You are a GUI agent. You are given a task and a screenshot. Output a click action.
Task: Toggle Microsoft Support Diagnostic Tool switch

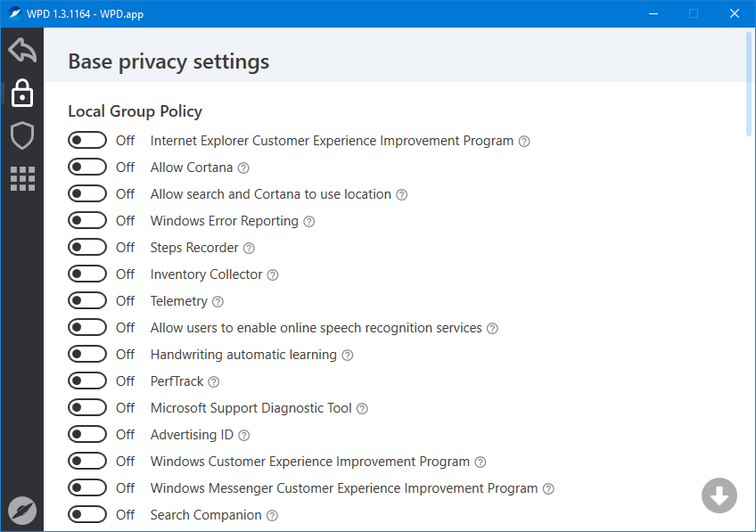click(87, 407)
